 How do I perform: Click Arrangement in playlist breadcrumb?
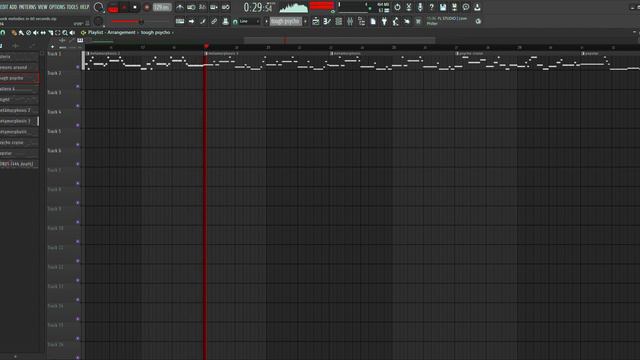pos(121,33)
